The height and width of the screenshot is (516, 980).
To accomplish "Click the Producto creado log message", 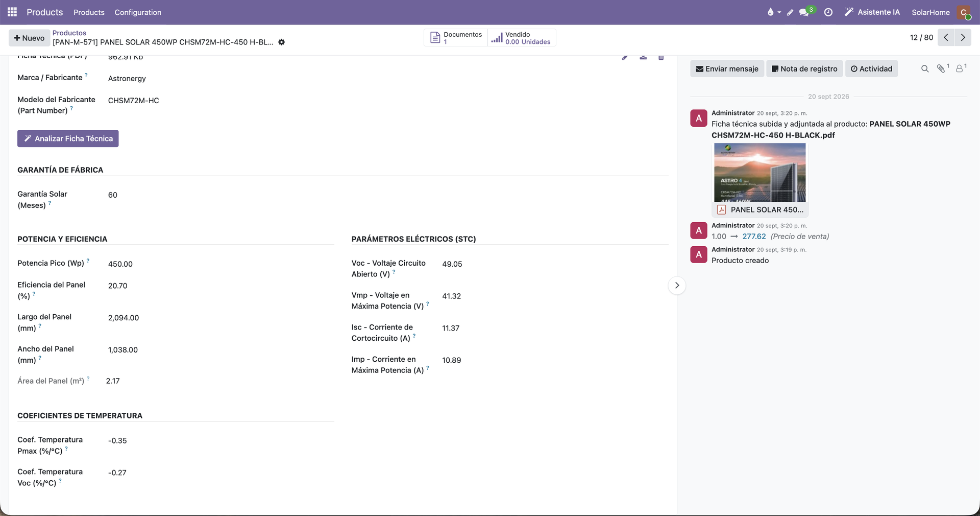I will click(x=740, y=261).
